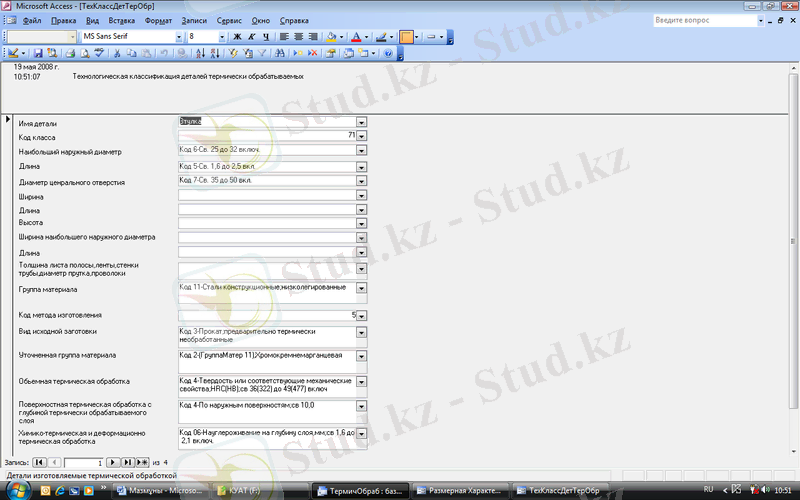Open the 'Наибольший наружный диаметр' dropdown
Image resolution: width=800 pixels, height=500 pixels.
[x=361, y=151]
